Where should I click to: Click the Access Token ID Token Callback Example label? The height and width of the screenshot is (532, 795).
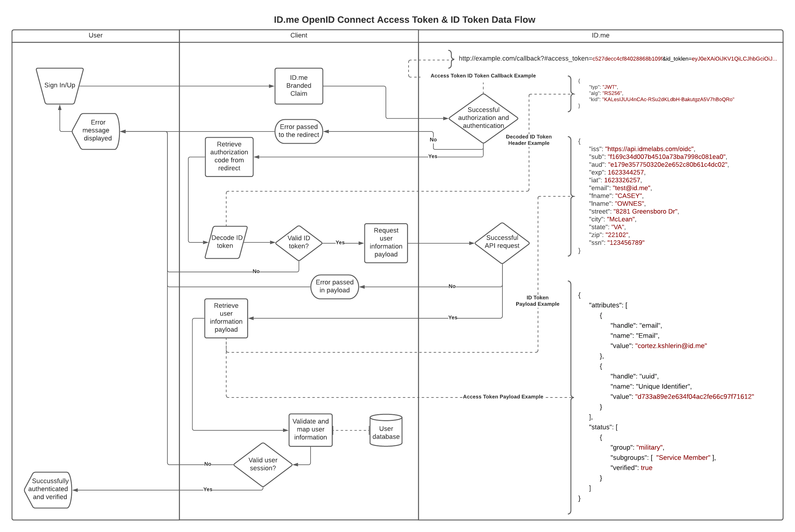pyautogui.click(x=483, y=76)
